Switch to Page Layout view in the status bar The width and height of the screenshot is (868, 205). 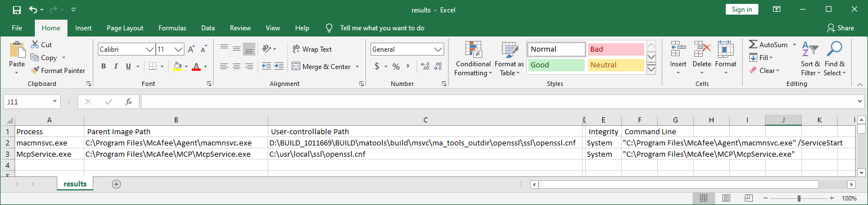point(726,198)
